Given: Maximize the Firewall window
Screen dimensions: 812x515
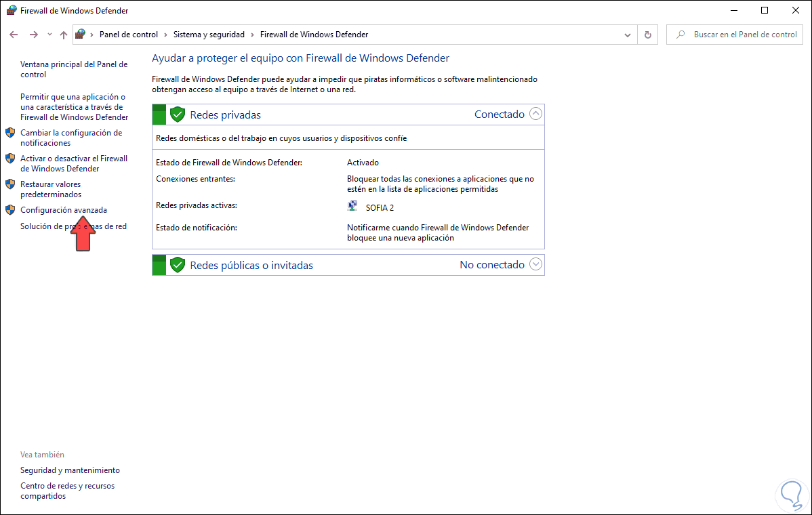Looking at the screenshot, I should point(765,10).
